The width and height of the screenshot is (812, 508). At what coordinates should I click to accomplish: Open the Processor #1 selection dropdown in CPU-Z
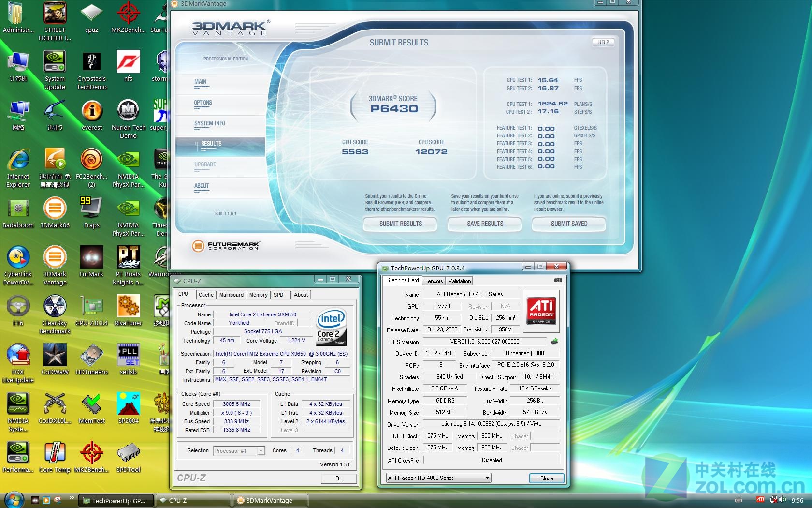click(239, 451)
